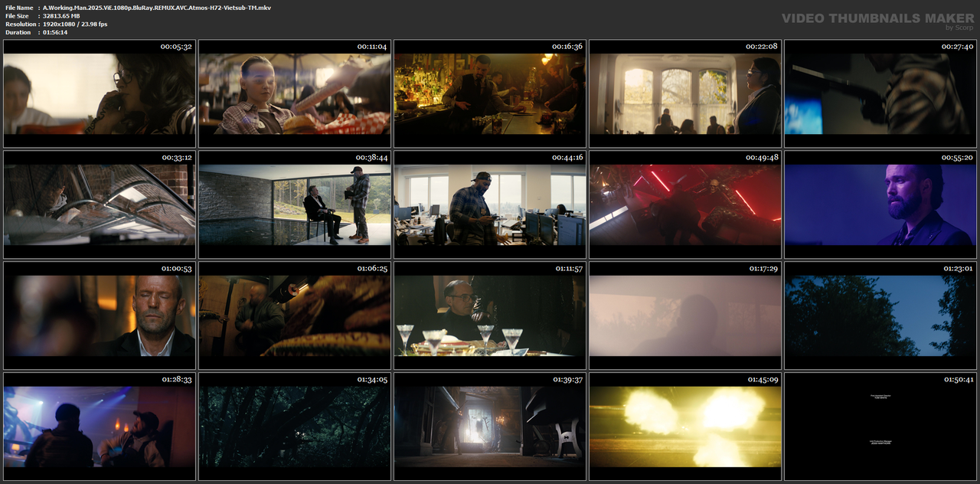Open the thumbnail at 00:33:12
This screenshot has width=980, height=484.
(x=100, y=204)
